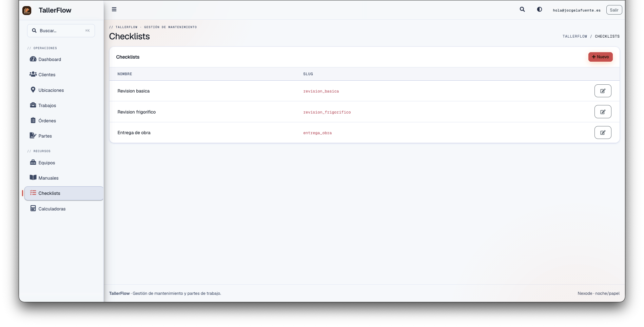The height and width of the screenshot is (327, 644).
Task: Click the OPERACIONES section label
Action: (x=42, y=48)
